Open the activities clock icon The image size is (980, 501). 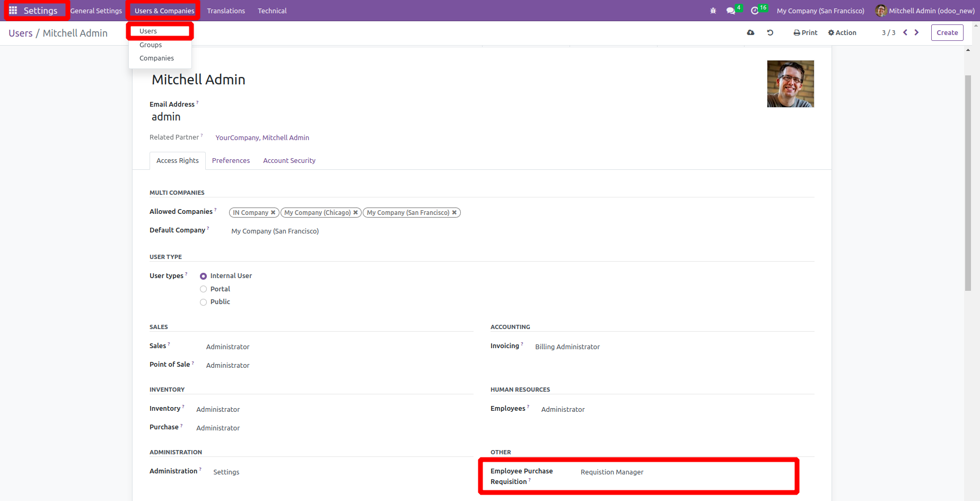pyautogui.click(x=755, y=11)
